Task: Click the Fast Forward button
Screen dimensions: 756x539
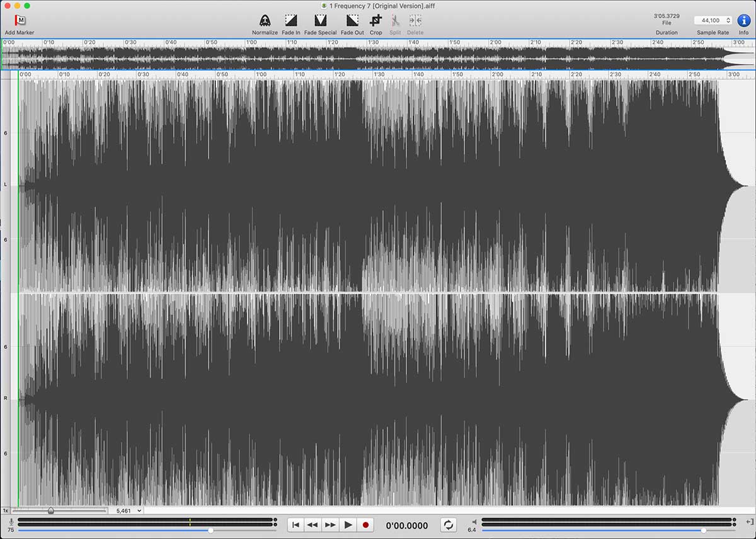Action: [x=330, y=525]
